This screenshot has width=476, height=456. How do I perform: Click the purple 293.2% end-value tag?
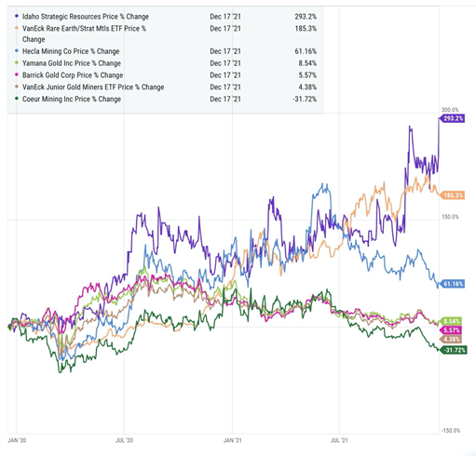point(452,118)
